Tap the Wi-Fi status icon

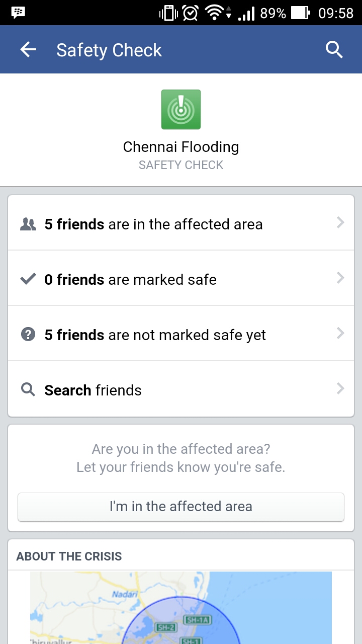pos(215,13)
